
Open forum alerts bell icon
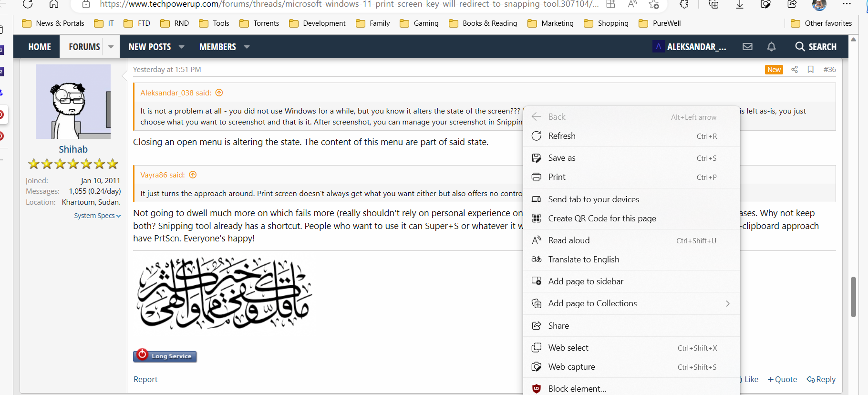point(771,46)
